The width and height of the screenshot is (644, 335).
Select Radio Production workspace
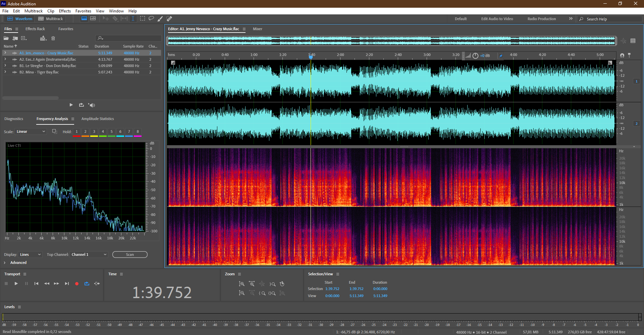(542, 19)
